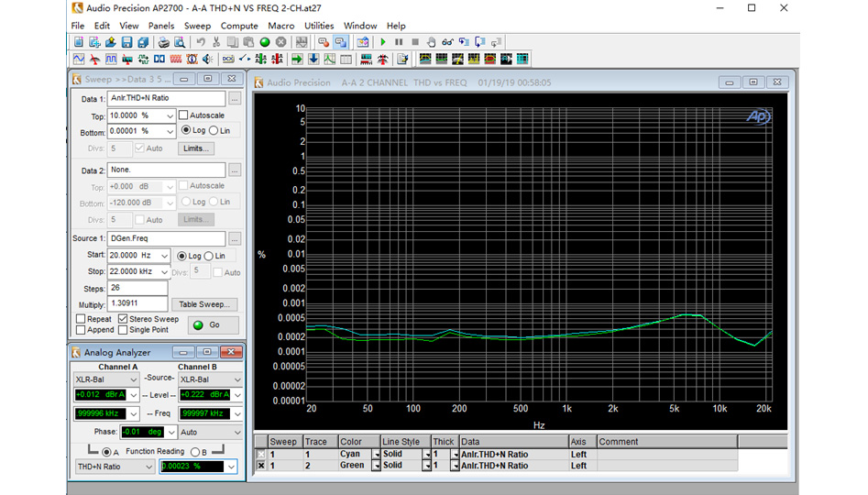Click the Go sweep button

click(214, 325)
